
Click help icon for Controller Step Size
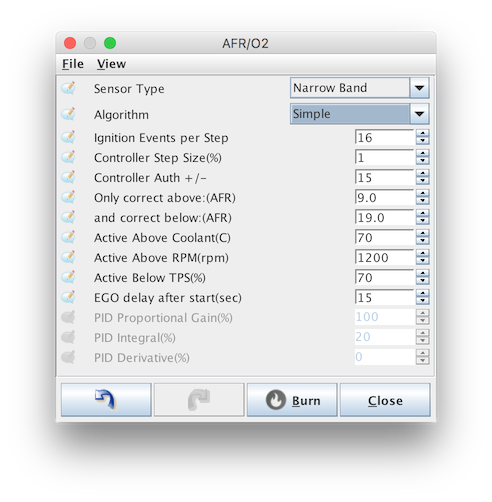68,157
